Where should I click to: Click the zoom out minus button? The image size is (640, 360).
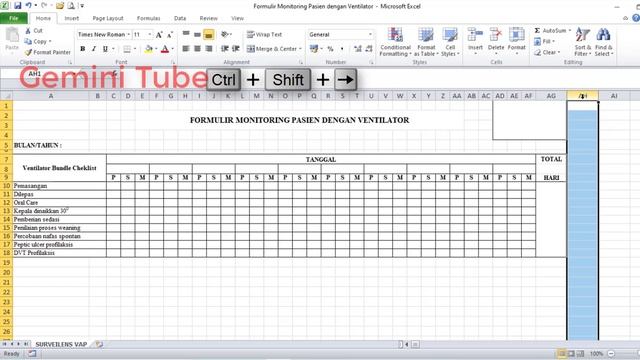[x=611, y=353]
